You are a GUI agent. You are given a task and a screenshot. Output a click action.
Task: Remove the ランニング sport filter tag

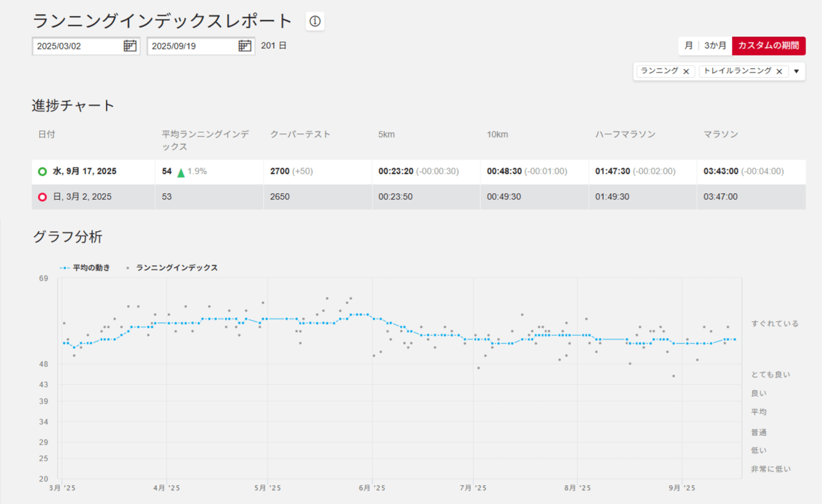(686, 72)
